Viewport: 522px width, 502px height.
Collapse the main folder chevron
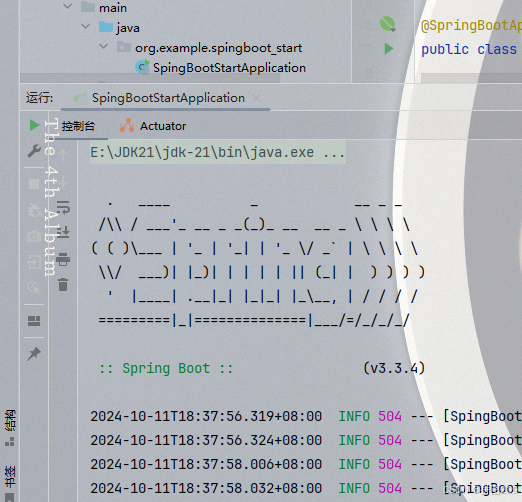68,6
